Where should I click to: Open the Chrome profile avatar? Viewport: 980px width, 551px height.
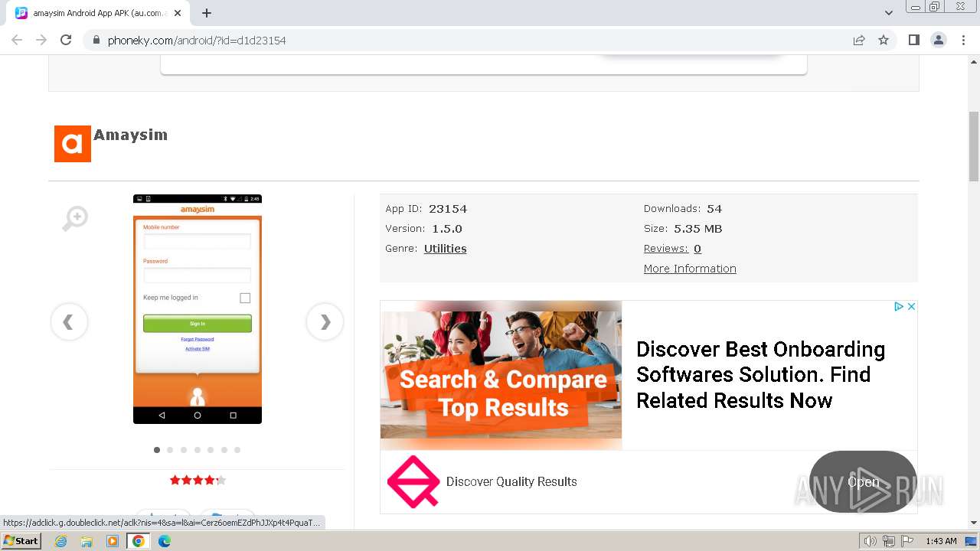(x=939, y=40)
